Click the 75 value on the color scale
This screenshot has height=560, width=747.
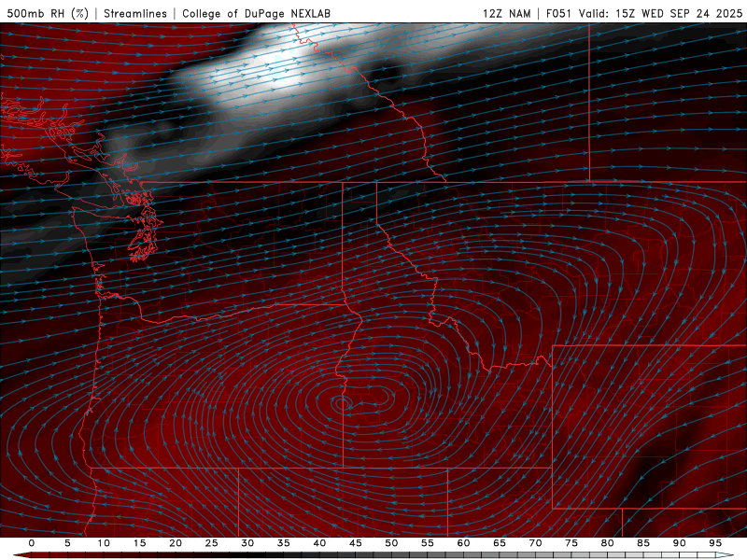click(x=571, y=543)
